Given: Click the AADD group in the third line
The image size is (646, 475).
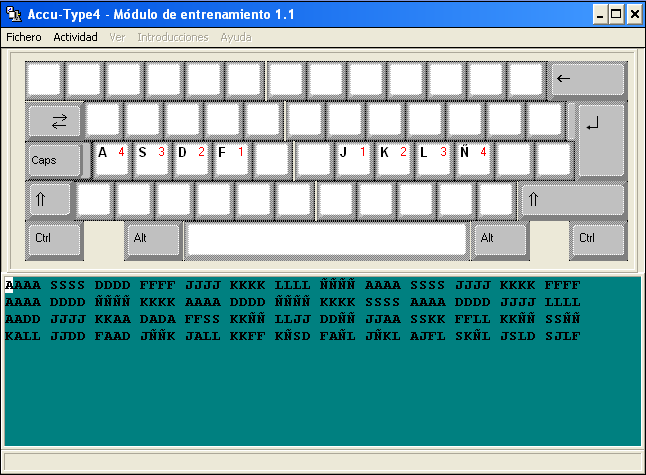Looking at the screenshot, I should pos(23,319).
